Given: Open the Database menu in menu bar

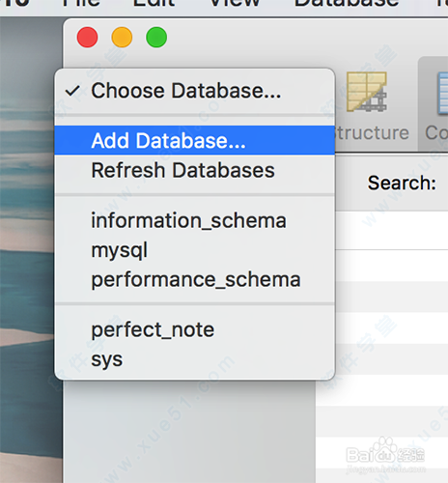Looking at the screenshot, I should [x=347, y=3].
